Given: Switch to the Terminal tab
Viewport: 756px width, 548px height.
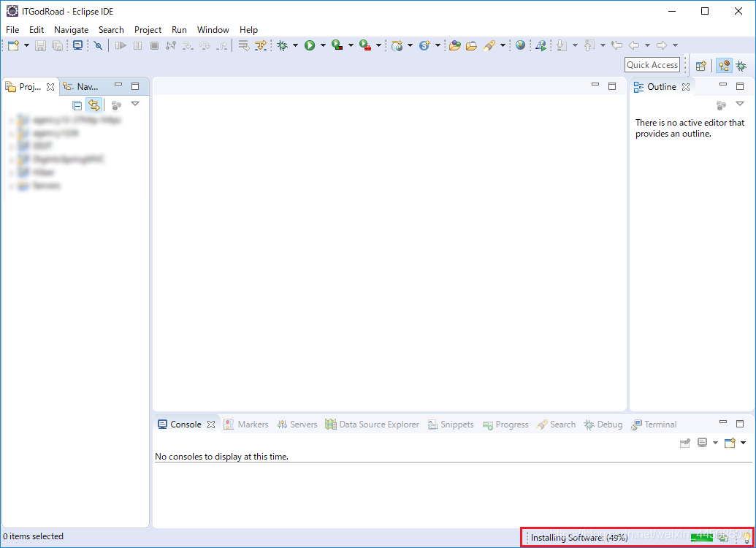Looking at the screenshot, I should pyautogui.click(x=654, y=425).
